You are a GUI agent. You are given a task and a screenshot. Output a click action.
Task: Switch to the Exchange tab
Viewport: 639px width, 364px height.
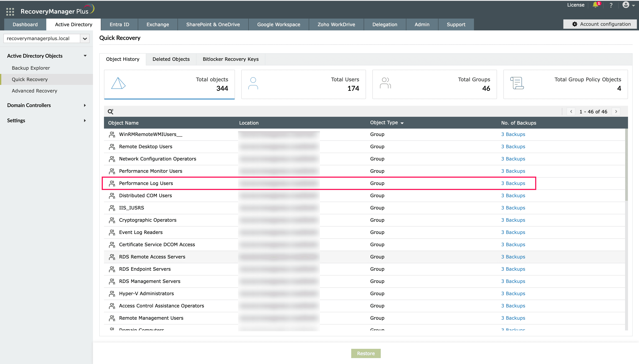tap(157, 24)
